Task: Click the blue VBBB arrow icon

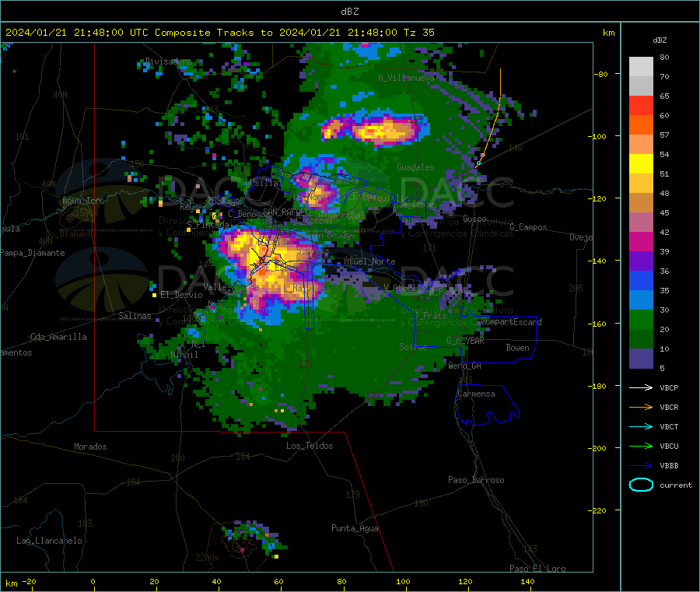Action: [641, 466]
